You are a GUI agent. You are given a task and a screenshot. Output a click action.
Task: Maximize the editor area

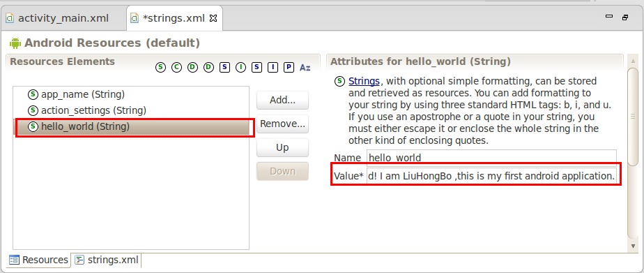point(625,17)
